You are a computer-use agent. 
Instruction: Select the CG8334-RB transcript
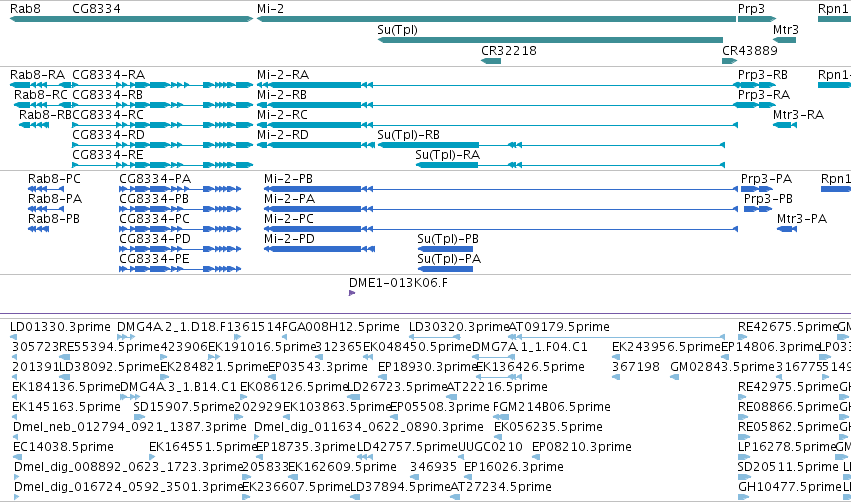pos(162,105)
